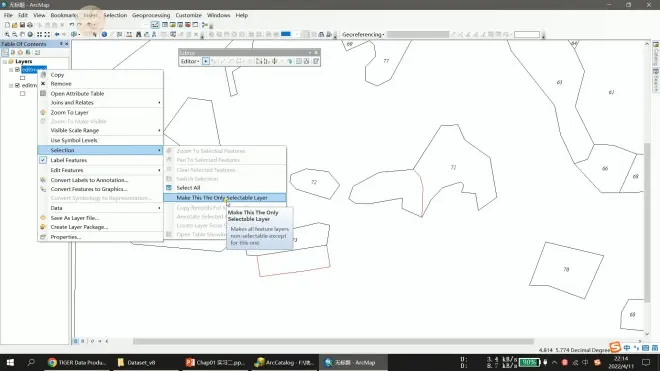Image resolution: width=660 pixels, height=371 pixels.
Task: Expand the Edit Features submenu
Action: [101, 170]
